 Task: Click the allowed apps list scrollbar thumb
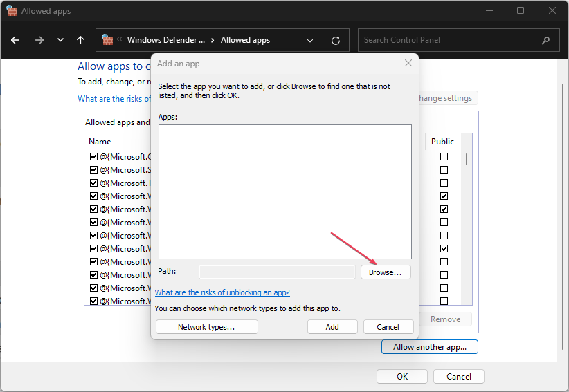tap(467, 160)
